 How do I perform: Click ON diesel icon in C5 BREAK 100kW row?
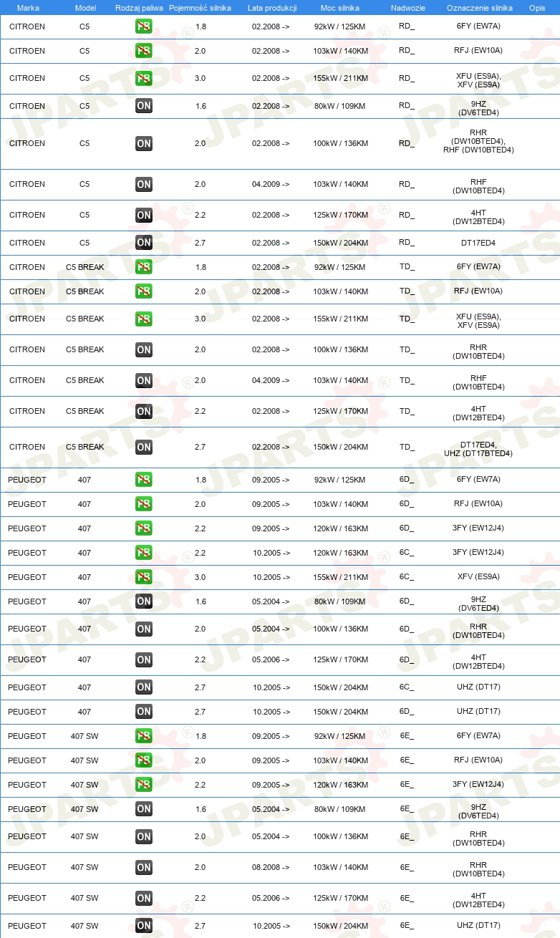coord(144,349)
